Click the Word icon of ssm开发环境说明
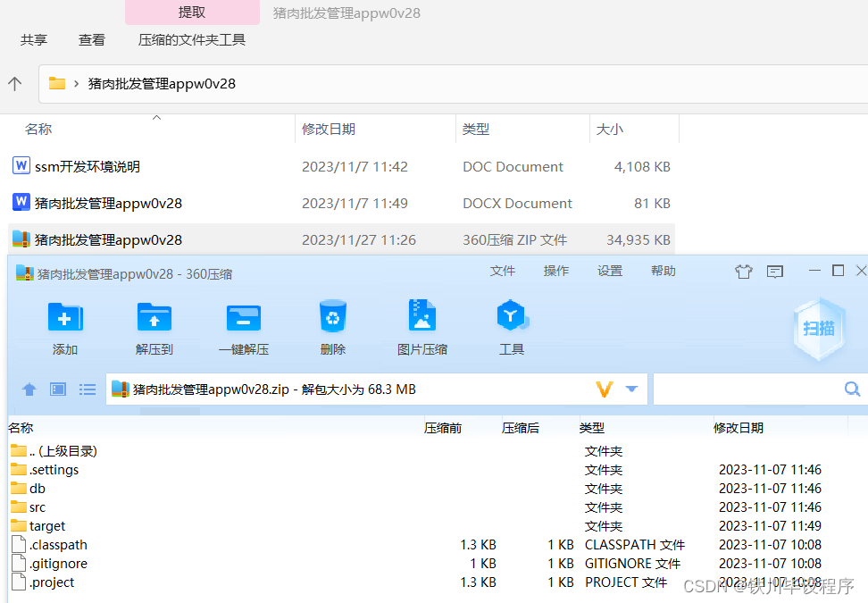This screenshot has height=603, width=868. pos(21,165)
